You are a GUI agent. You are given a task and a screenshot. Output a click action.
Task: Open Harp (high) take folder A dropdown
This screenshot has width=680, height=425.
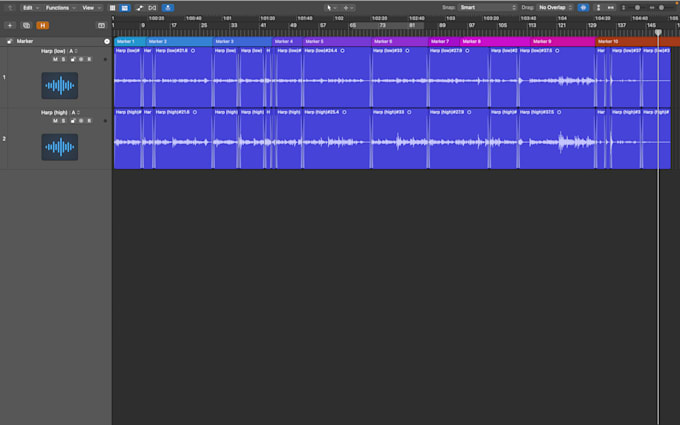pyautogui.click(x=75, y=113)
